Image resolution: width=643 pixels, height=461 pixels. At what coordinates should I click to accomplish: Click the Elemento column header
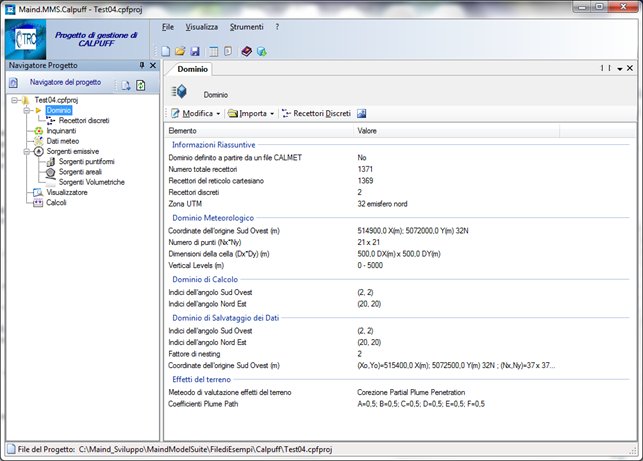(259, 131)
